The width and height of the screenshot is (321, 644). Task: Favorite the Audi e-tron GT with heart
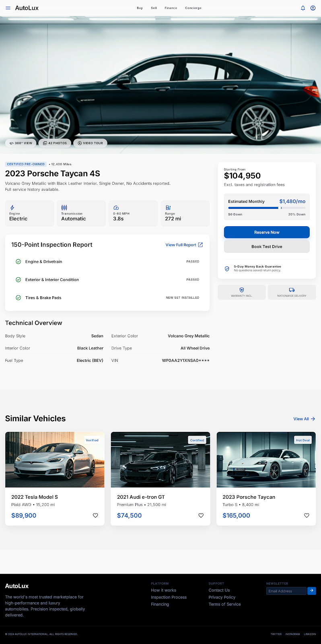point(201,516)
